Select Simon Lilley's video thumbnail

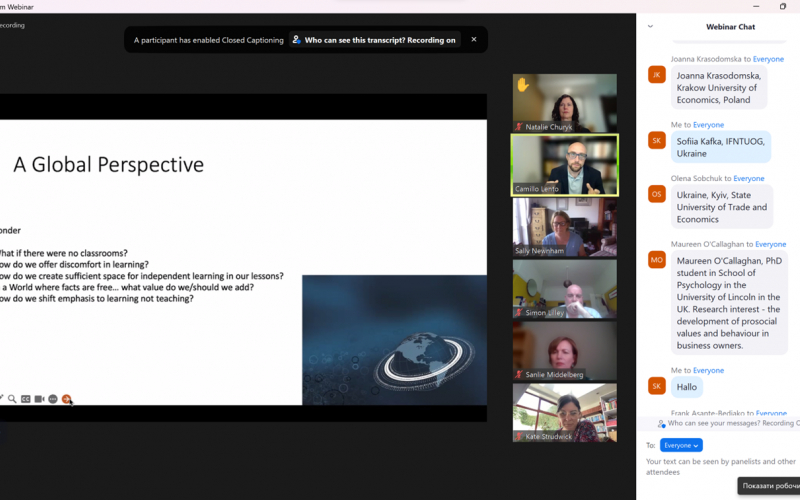click(x=565, y=289)
